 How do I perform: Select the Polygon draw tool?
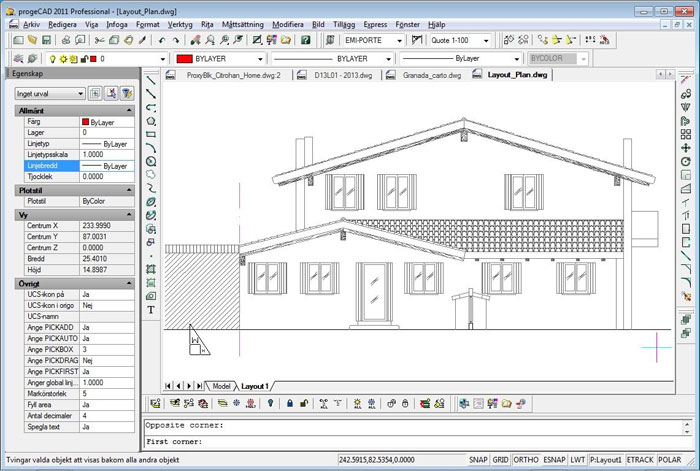[x=151, y=121]
